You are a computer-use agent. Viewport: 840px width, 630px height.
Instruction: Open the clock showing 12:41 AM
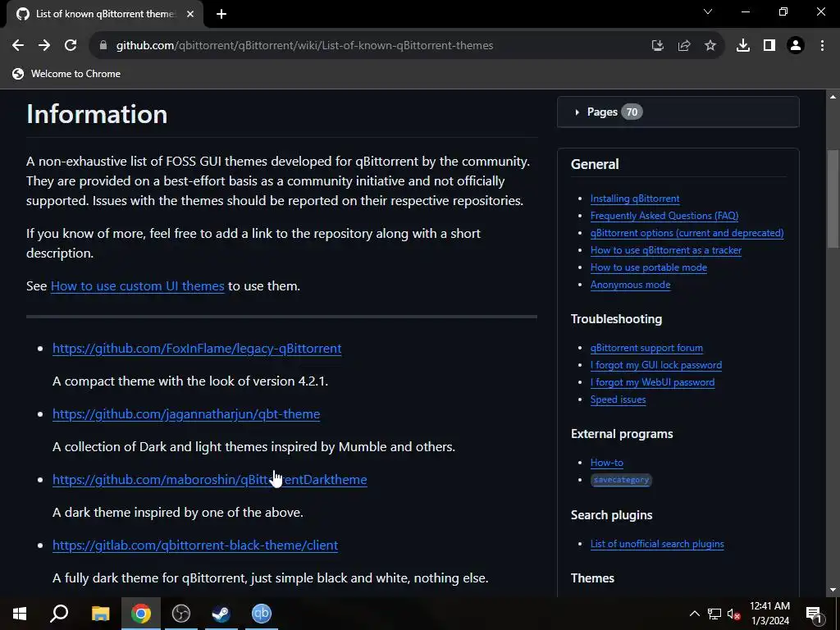point(769,614)
